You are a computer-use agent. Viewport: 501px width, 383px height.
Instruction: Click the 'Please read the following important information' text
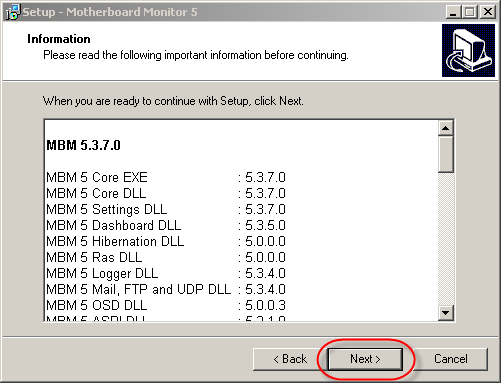pyautogui.click(x=196, y=55)
